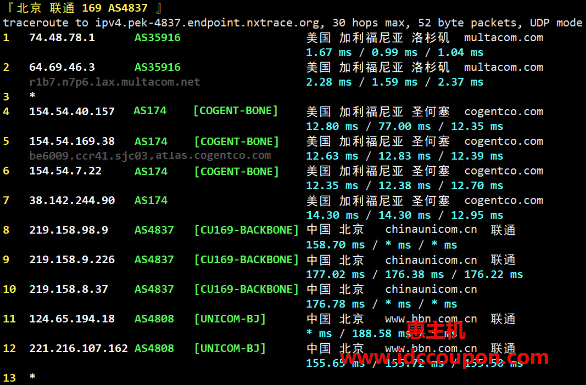Click IP address 74.48.78.1
Screen dimensions: 586x385
[x=62, y=37]
